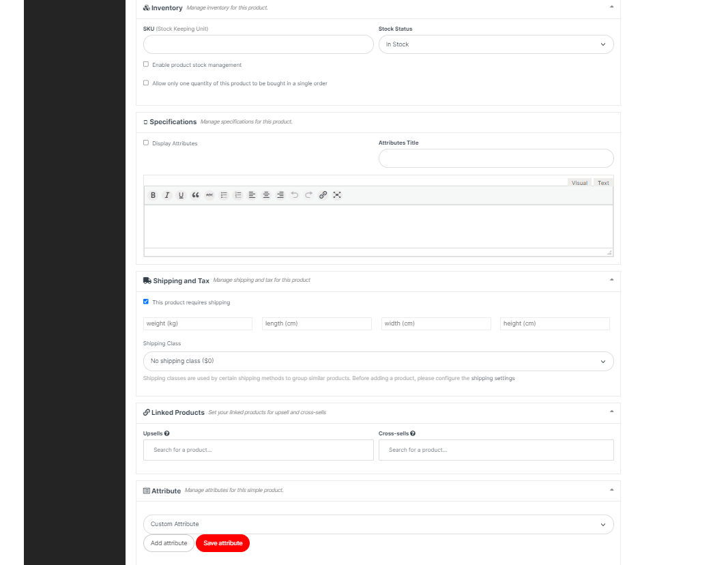Click the Specifications section icon
The width and height of the screenshot is (728, 565).
pyautogui.click(x=145, y=122)
